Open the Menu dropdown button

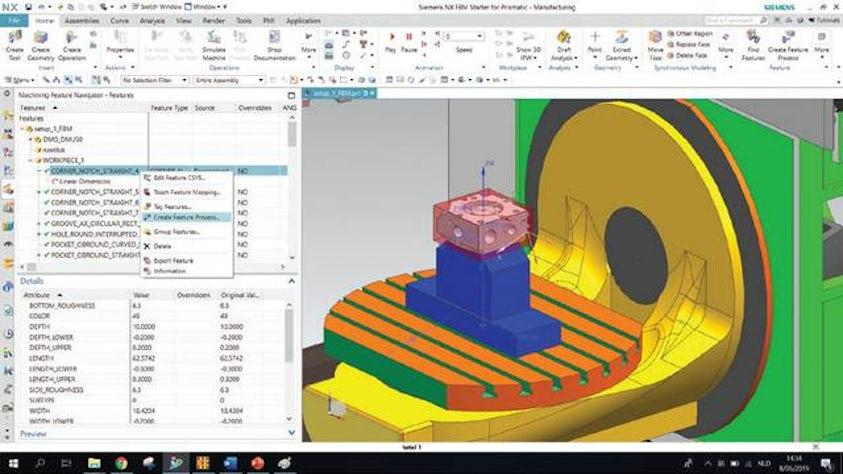(x=19, y=80)
